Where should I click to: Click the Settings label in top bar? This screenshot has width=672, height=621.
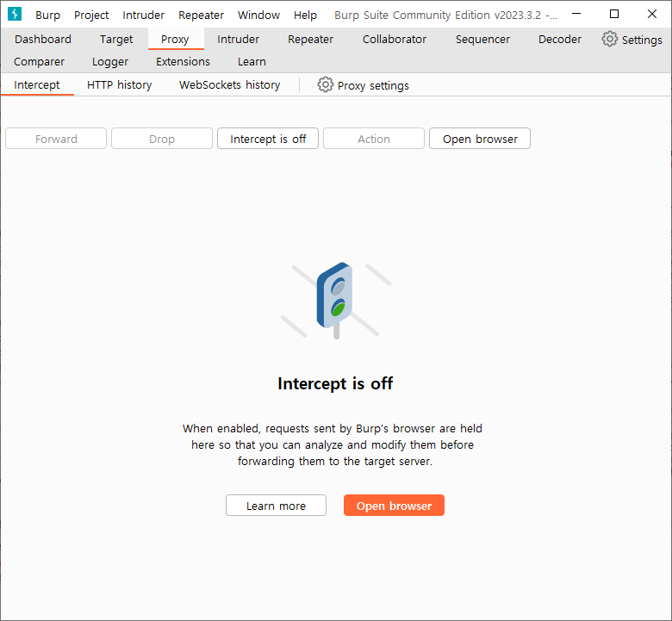642,40
